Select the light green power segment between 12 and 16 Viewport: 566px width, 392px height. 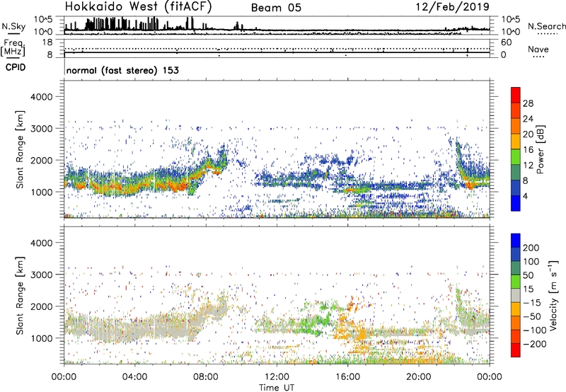pos(516,157)
